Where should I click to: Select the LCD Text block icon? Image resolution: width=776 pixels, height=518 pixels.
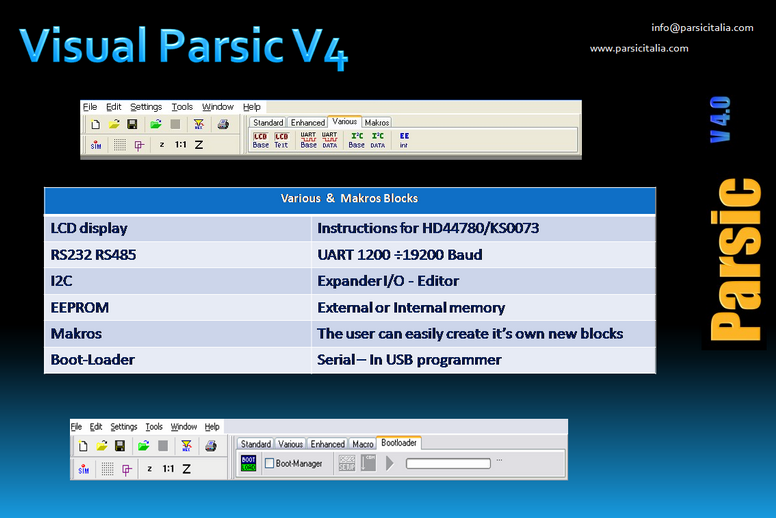[281, 140]
